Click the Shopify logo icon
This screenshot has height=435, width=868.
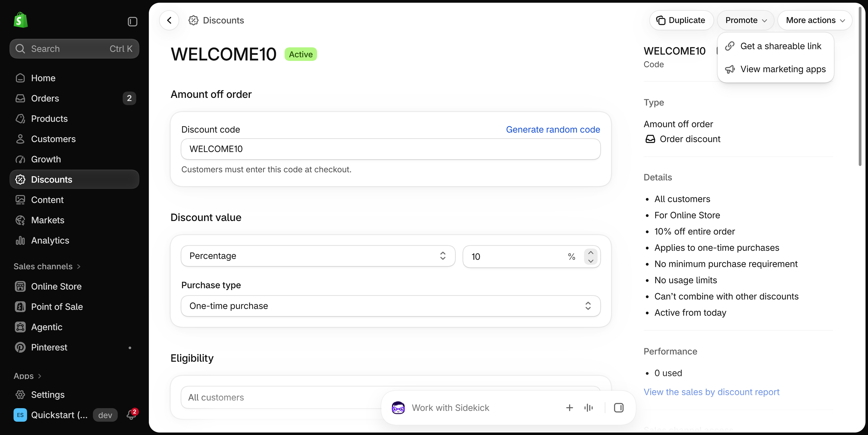click(21, 20)
